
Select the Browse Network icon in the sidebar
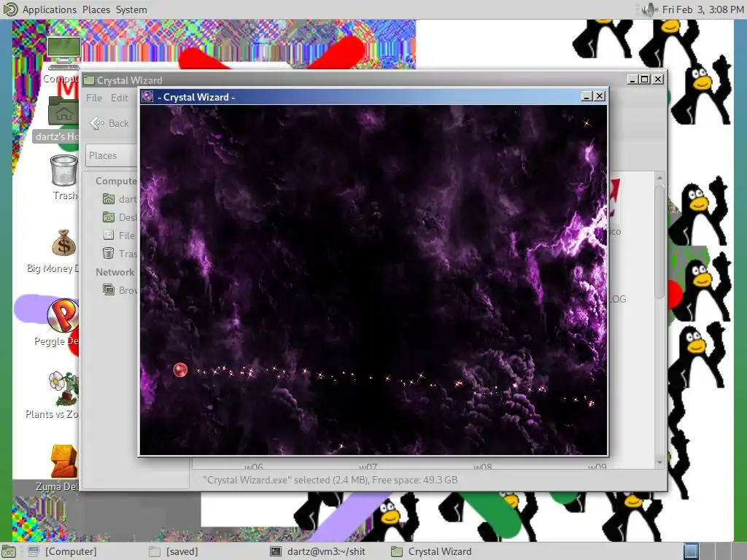[x=109, y=289]
